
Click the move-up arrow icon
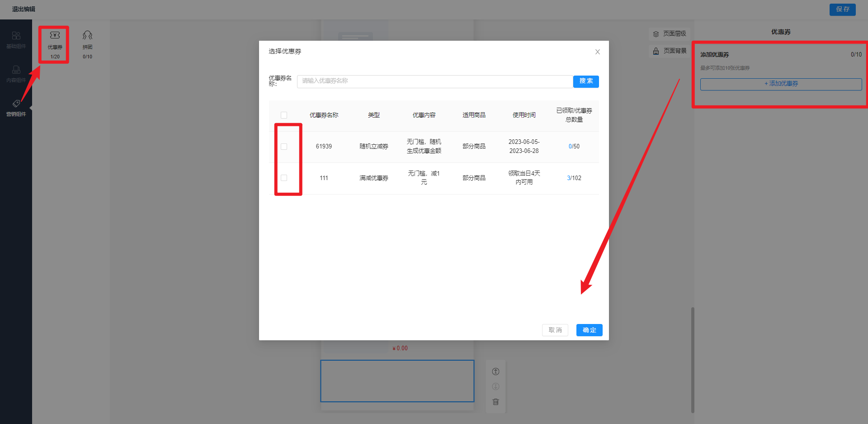[495, 372]
